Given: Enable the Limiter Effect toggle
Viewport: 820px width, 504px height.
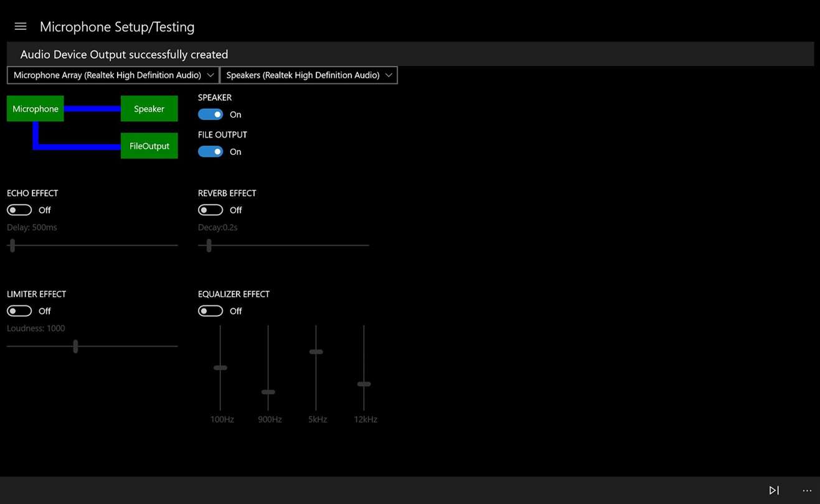Looking at the screenshot, I should (x=19, y=311).
